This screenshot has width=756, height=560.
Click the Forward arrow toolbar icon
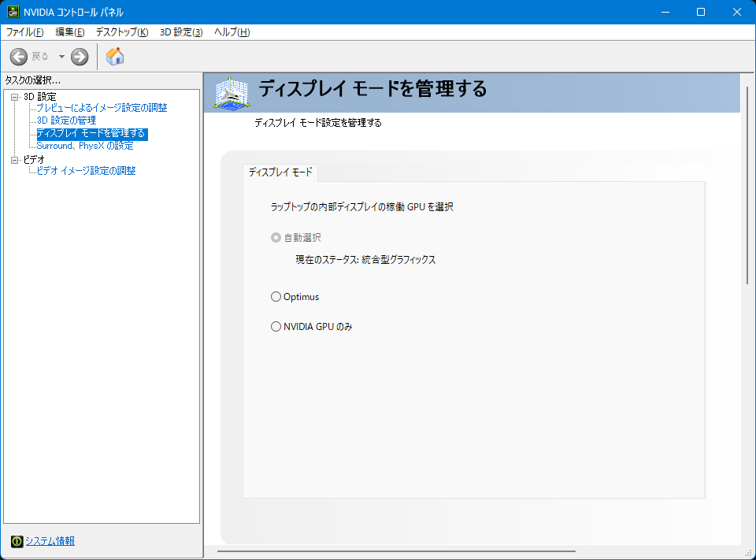point(80,57)
